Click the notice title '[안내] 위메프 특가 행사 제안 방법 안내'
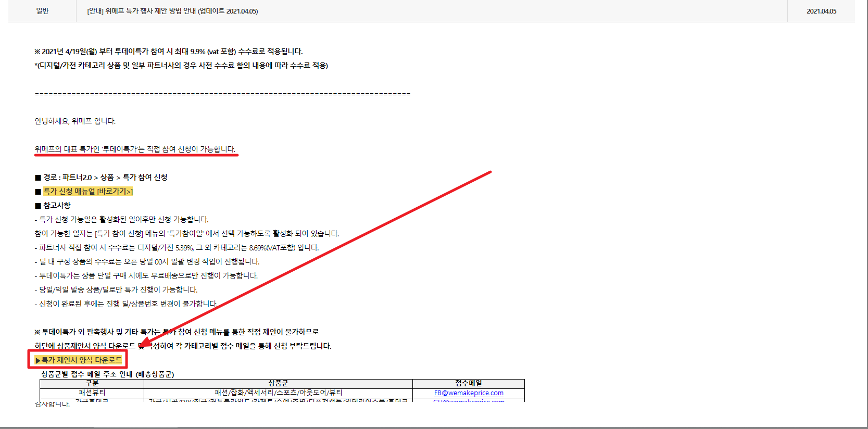Viewport: 868px width, 429px height. 172,11
